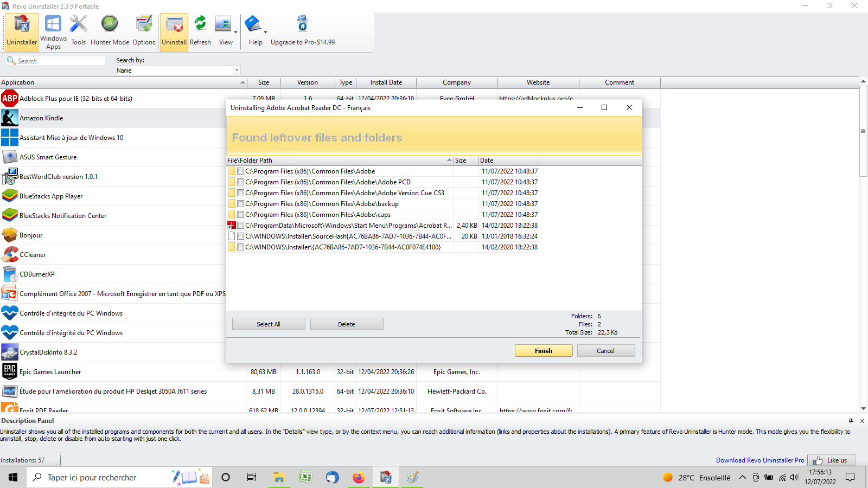The height and width of the screenshot is (488, 868).
Task: Select the CCleaner app icon
Action: point(10,255)
